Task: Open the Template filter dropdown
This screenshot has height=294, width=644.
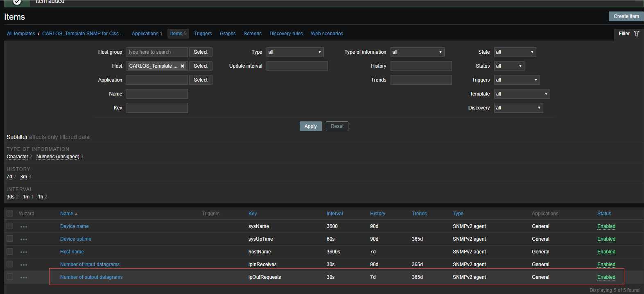Action: tap(522, 94)
